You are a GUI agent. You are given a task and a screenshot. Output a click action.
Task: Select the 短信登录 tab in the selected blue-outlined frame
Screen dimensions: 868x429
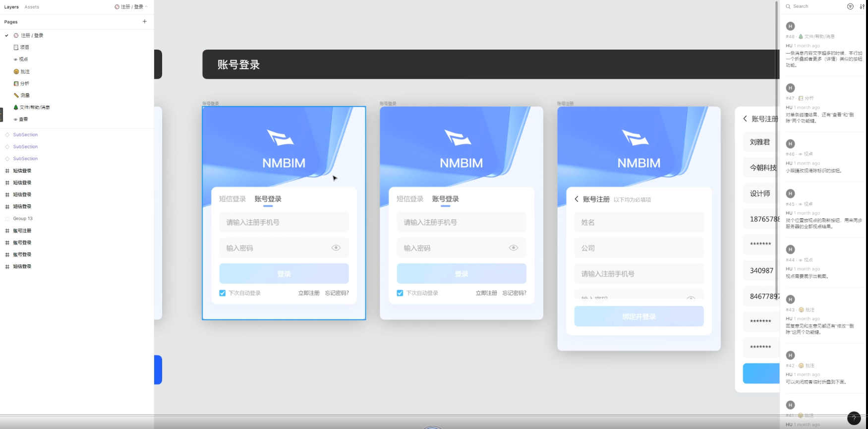pyautogui.click(x=232, y=199)
